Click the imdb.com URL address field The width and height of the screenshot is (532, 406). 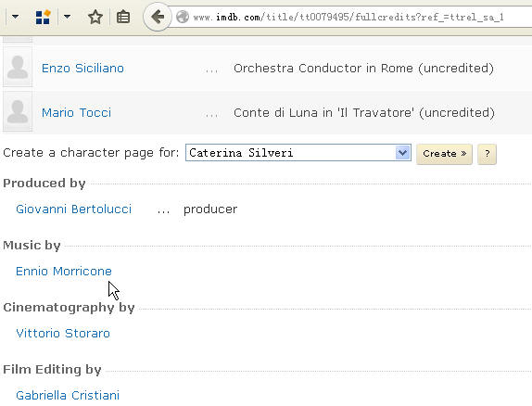349,17
